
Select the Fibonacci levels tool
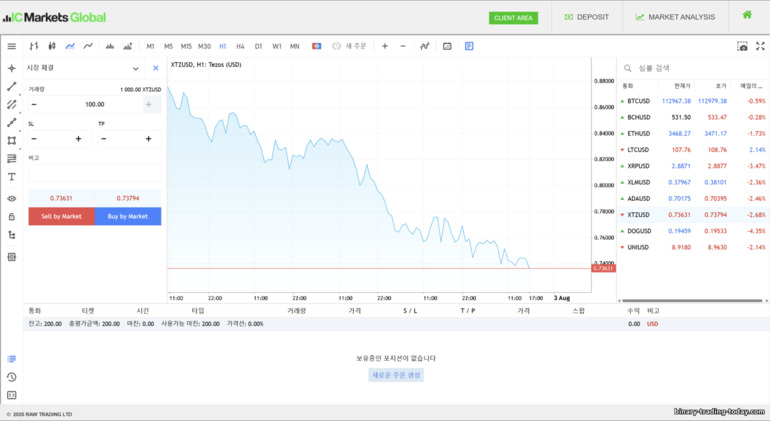click(x=12, y=158)
